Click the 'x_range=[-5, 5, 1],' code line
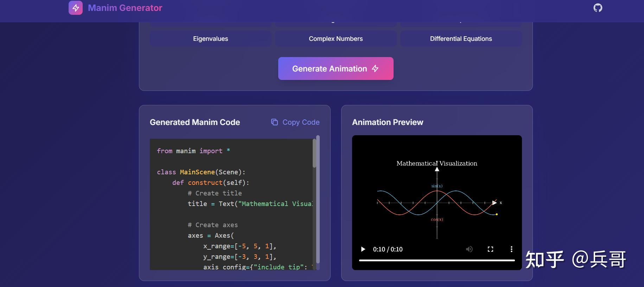 pyautogui.click(x=240, y=246)
